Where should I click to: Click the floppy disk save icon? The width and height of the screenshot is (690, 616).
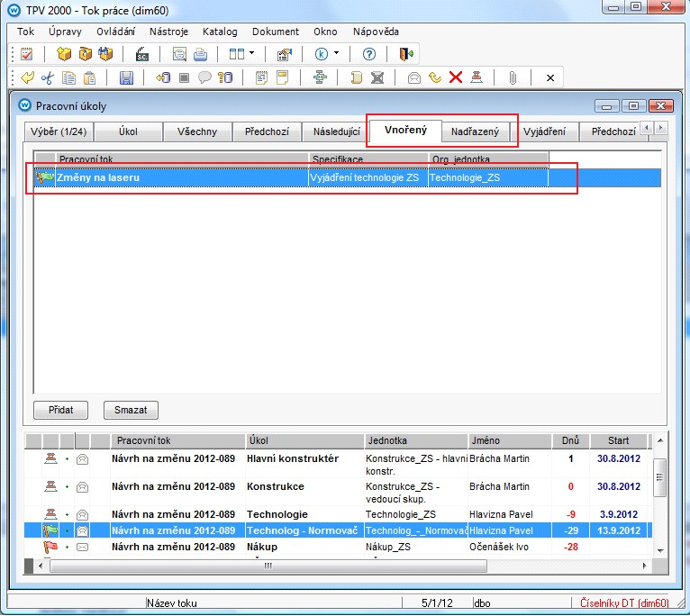(x=126, y=78)
